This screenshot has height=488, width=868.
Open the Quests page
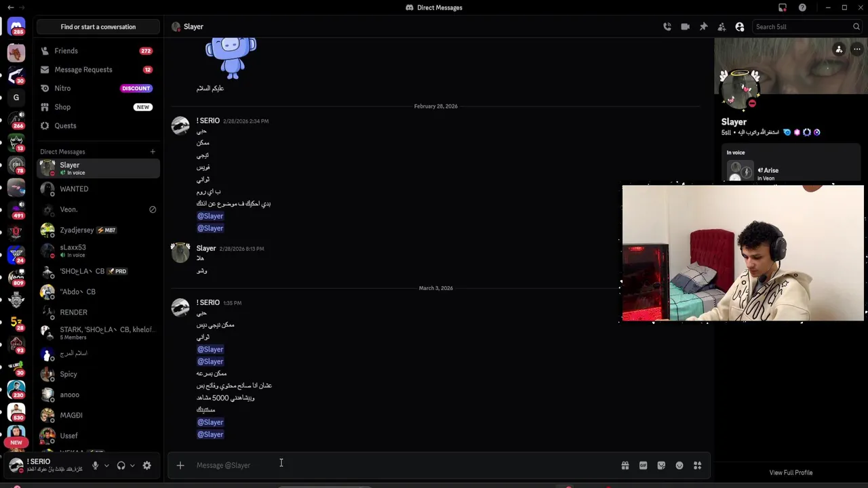pyautogui.click(x=98, y=125)
